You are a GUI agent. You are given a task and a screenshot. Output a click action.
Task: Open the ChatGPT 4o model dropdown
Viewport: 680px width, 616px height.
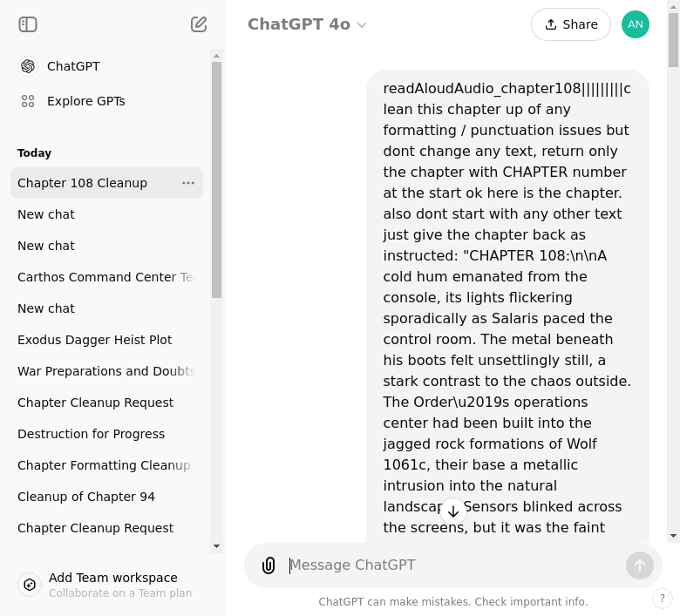(x=307, y=24)
